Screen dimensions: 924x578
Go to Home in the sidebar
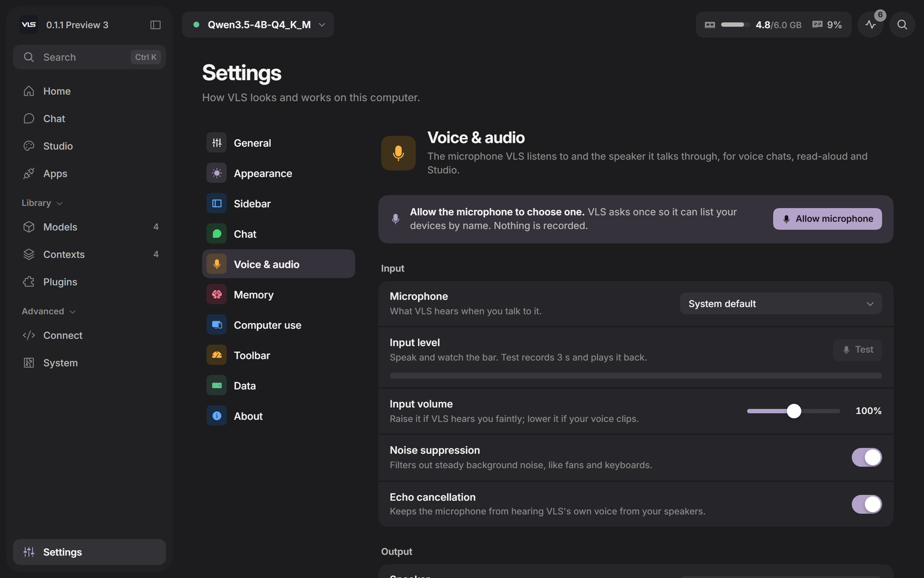(x=90, y=91)
